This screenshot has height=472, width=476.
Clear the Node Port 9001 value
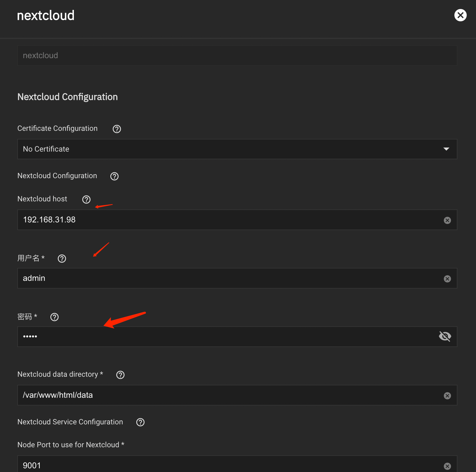[x=447, y=466]
